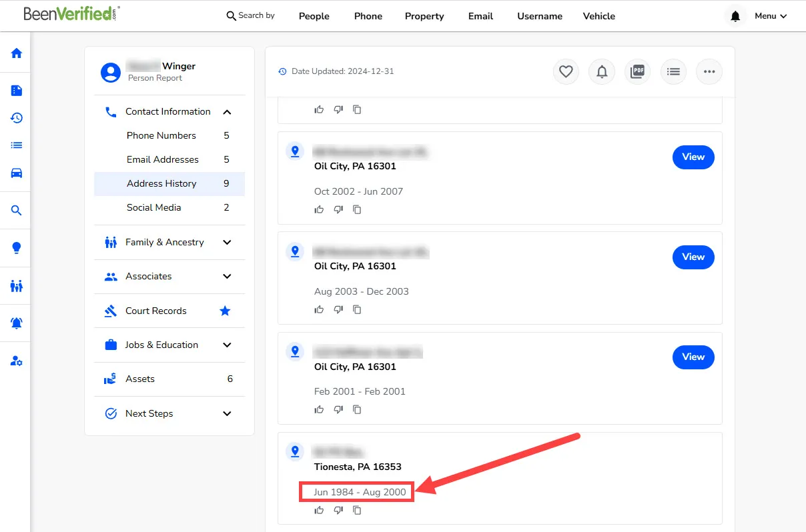Give a thumbs up to the Tionesta address
The height and width of the screenshot is (532, 806).
(x=319, y=509)
